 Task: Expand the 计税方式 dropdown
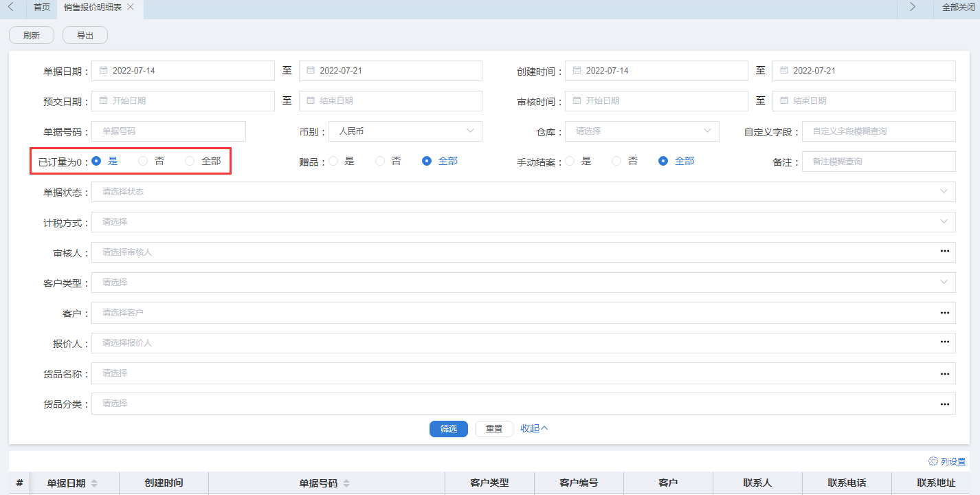click(x=523, y=222)
